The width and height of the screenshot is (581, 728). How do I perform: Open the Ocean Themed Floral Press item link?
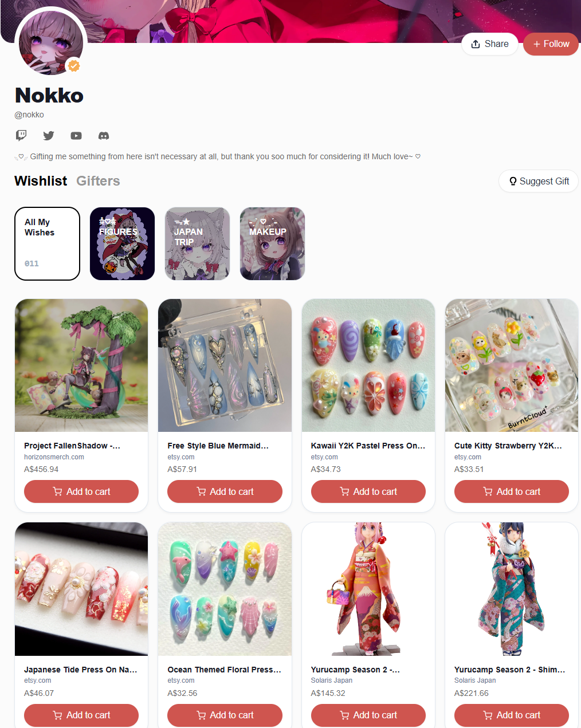click(x=224, y=670)
